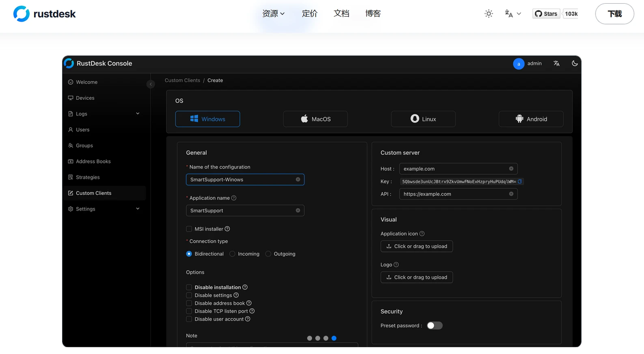Select the Android OS button
Screen dimensions: 644x354
click(531, 119)
